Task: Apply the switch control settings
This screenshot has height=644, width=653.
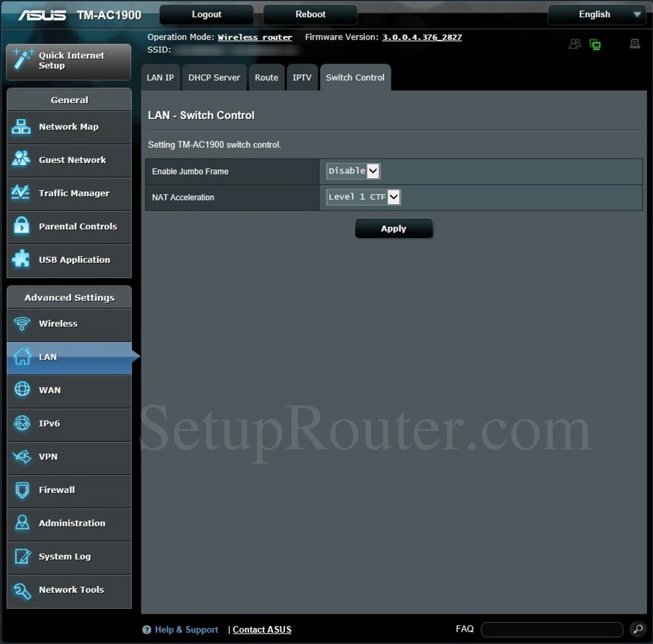Action: 394,229
